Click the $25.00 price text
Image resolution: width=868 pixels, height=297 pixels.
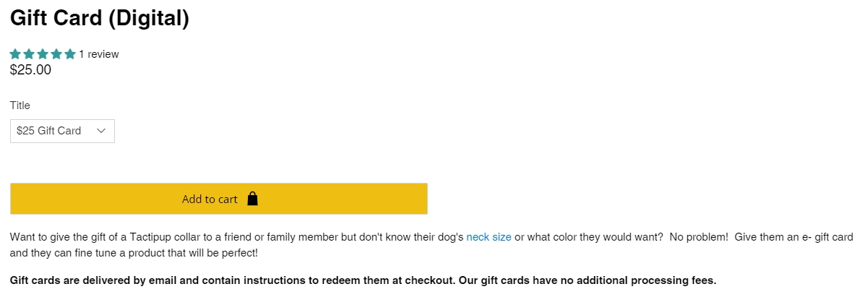30,70
